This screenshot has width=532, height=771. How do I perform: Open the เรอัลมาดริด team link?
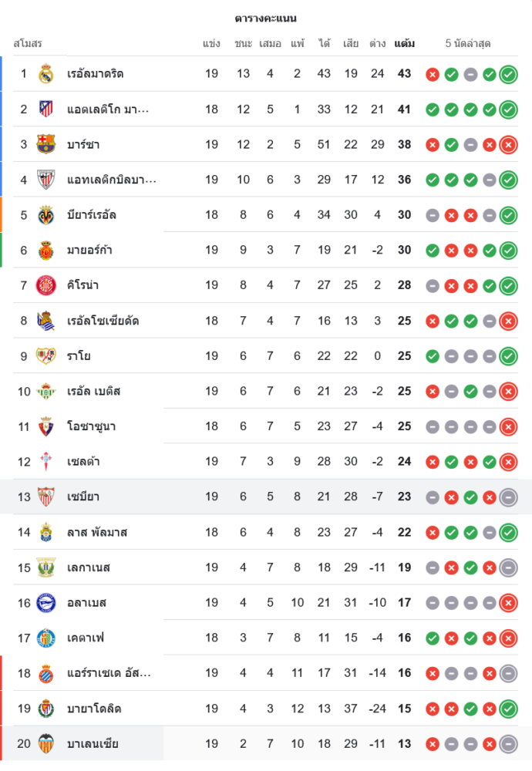96,74
